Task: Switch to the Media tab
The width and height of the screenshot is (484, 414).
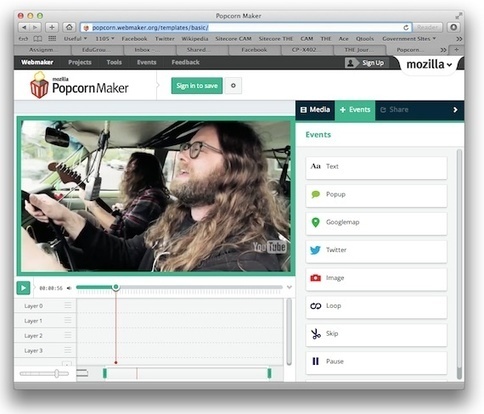Action: [x=315, y=110]
